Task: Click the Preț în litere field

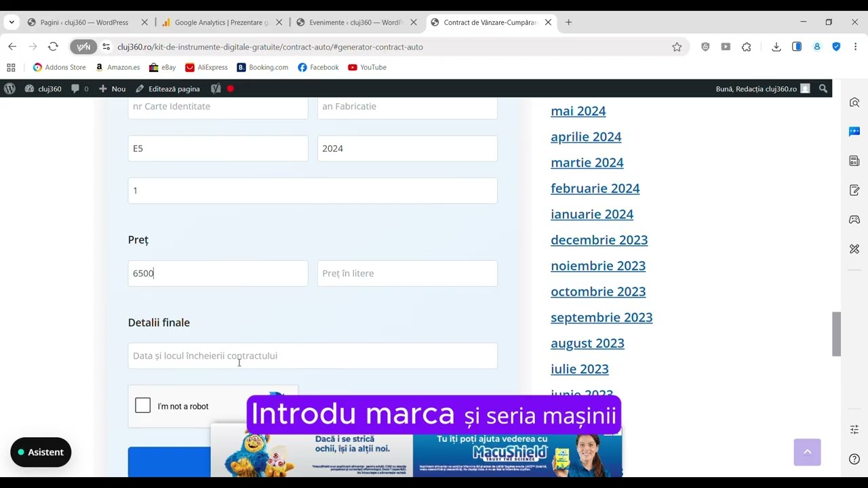Action: point(407,273)
